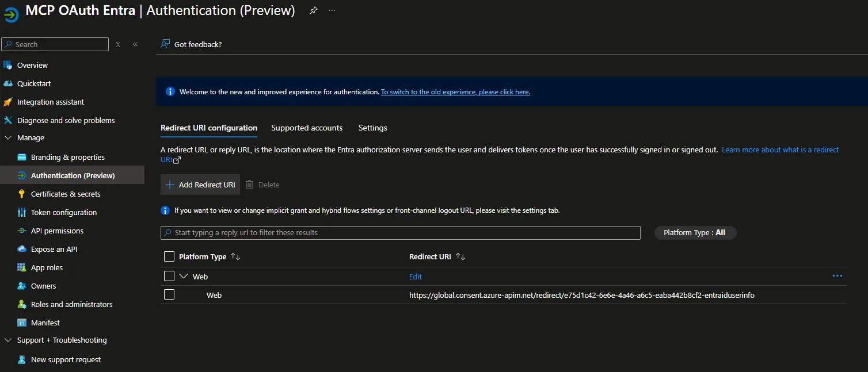
Task: Open the row actions ellipsis for the Web group
Action: 837,276
